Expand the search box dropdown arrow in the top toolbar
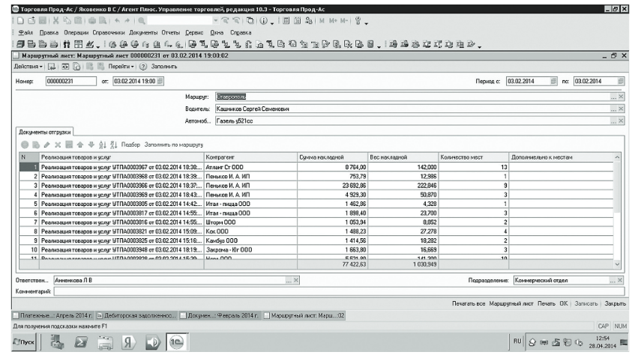Screen dimensions: 644x358 pos(216,20)
